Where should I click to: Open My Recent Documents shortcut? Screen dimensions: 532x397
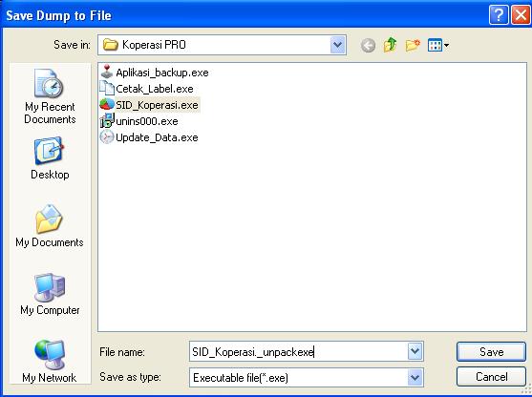click(50, 96)
